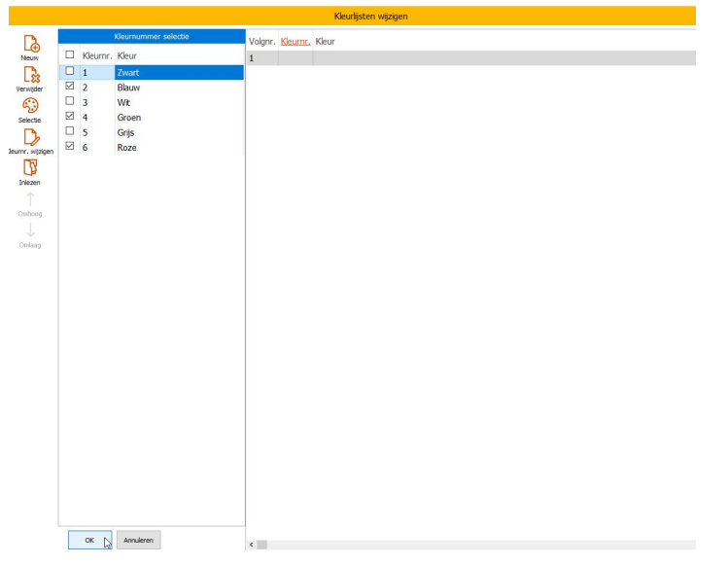The width and height of the screenshot is (728, 565).
Task: Click the Nieuw (new) icon
Action: (30, 43)
